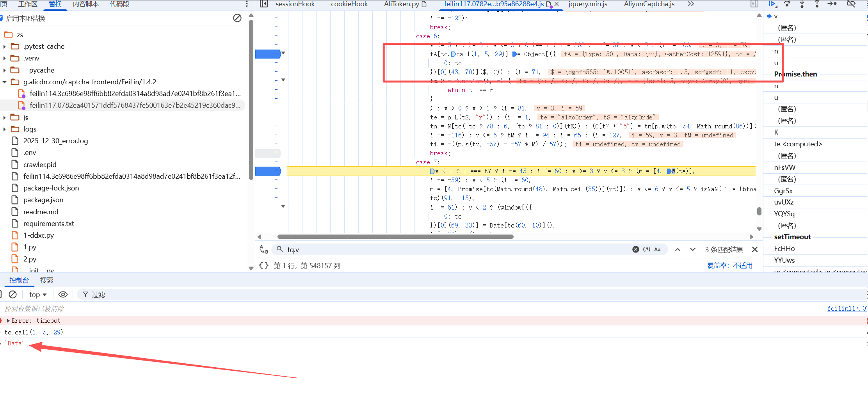
Task: Toggle the inline breakpoint before W(tA)
Action: point(669,171)
